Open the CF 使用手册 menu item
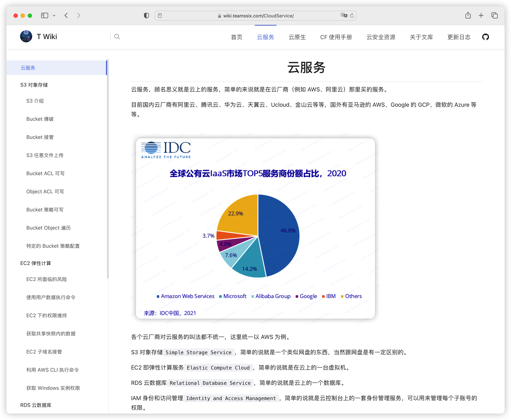The image size is (511, 420). pos(336,37)
